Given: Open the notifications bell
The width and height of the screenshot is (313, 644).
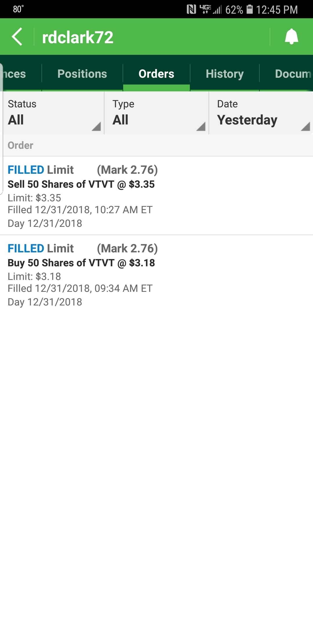Looking at the screenshot, I should point(291,37).
